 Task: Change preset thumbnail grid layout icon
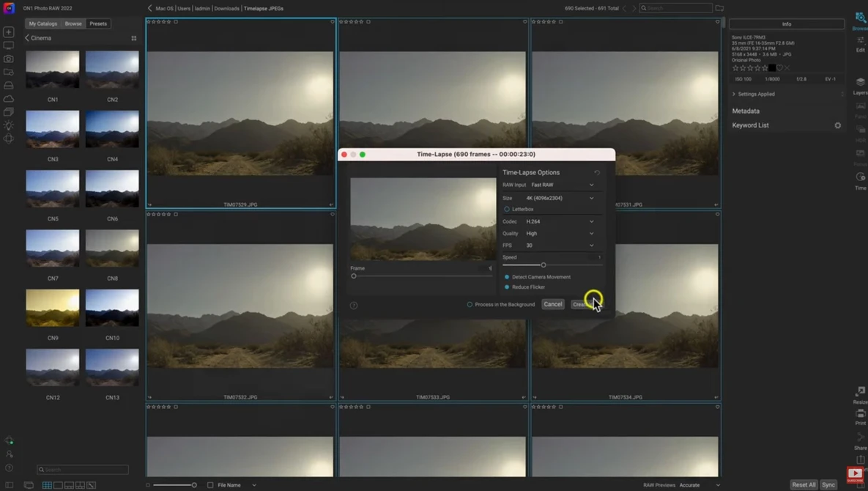pos(133,38)
